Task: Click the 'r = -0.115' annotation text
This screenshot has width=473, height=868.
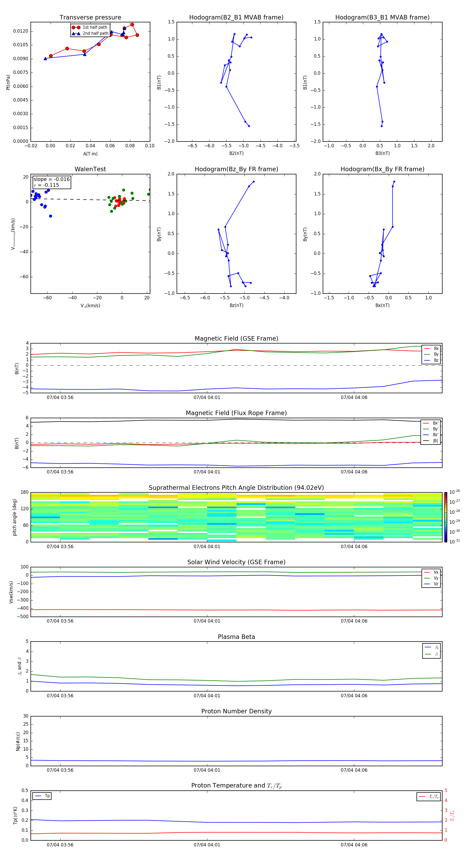Action: coord(47,185)
